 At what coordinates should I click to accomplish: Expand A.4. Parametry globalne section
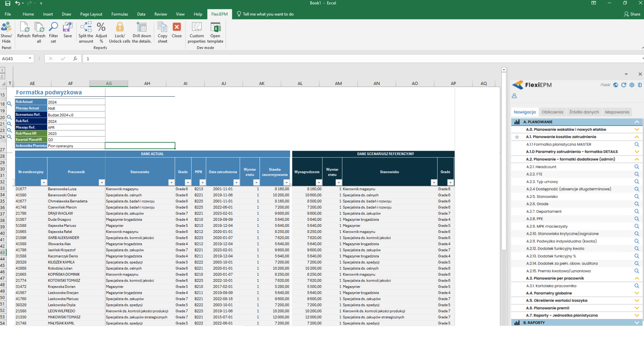pyautogui.click(x=637, y=293)
